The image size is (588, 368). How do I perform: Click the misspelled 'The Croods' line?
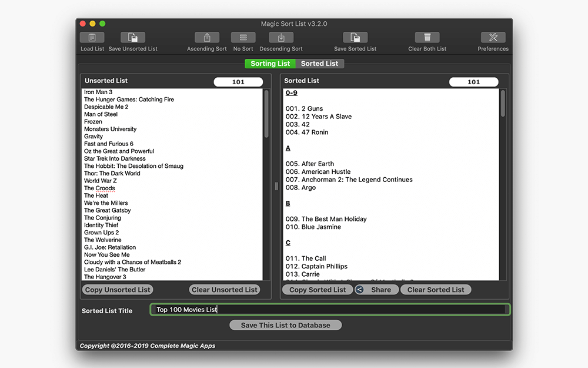click(x=99, y=188)
